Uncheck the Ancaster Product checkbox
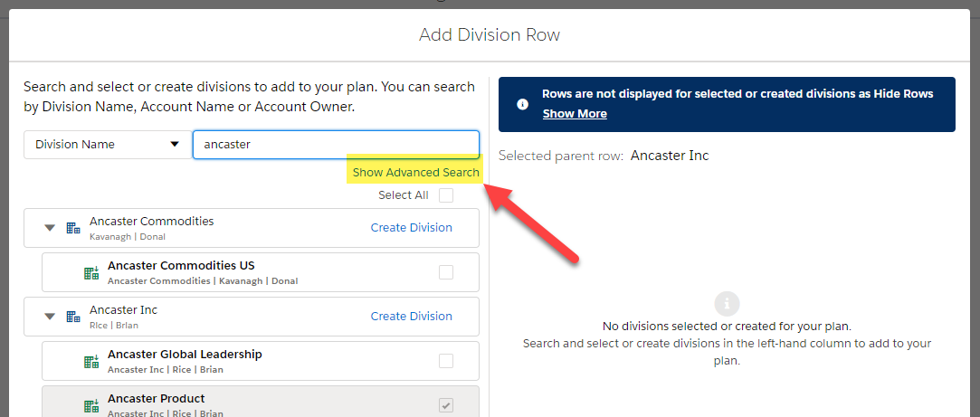The image size is (980, 417). 445,406
